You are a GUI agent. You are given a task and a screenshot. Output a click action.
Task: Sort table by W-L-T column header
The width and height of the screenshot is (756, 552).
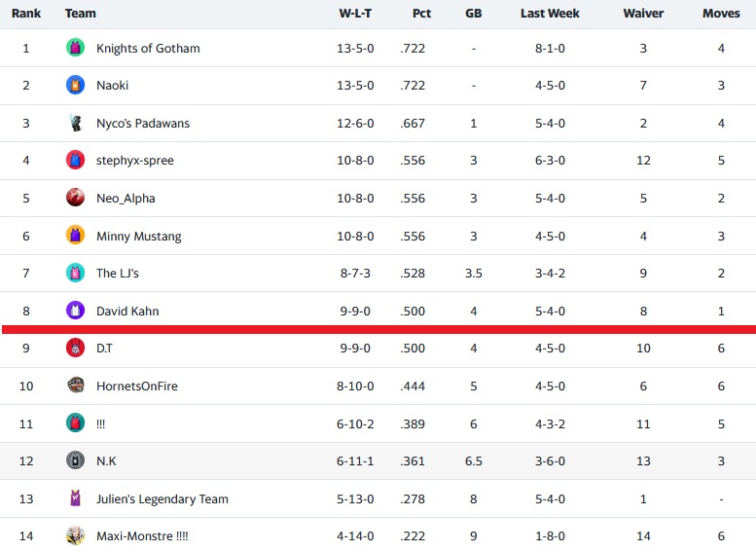(x=355, y=14)
